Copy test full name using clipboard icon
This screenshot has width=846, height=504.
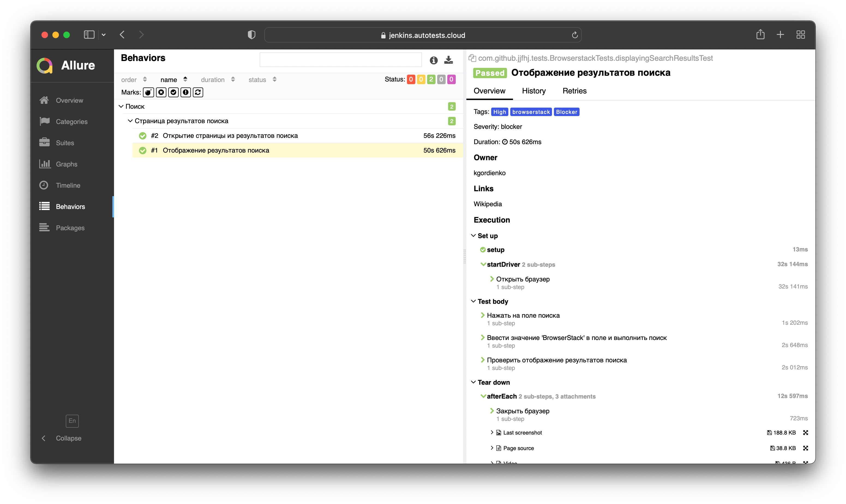[472, 58]
